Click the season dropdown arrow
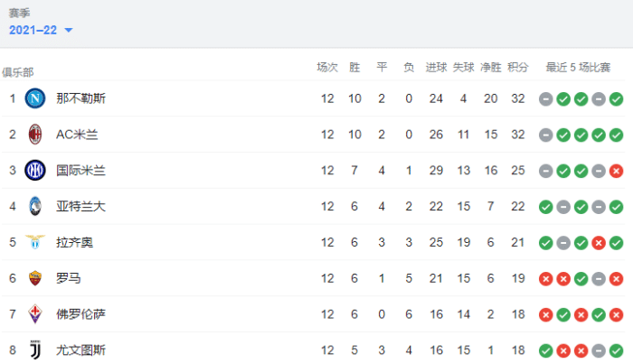Image resolution: width=633 pixels, height=364 pixels. tap(69, 31)
